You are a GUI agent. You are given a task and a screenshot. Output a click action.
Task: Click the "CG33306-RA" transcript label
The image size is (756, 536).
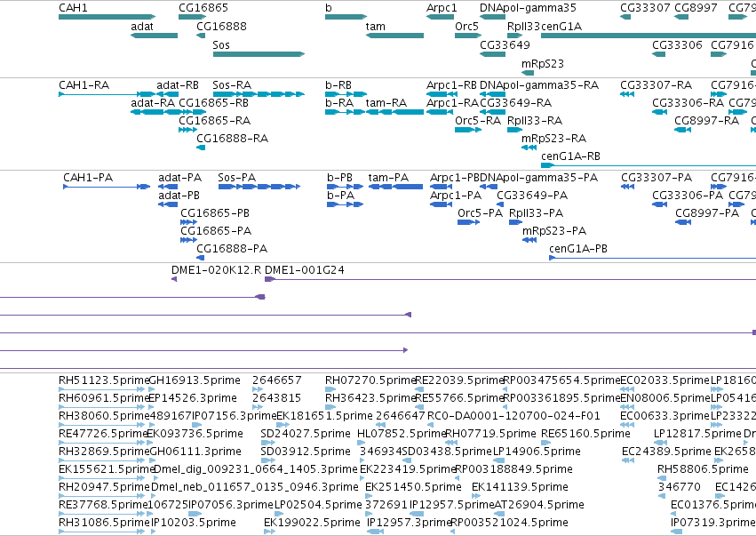click(688, 103)
